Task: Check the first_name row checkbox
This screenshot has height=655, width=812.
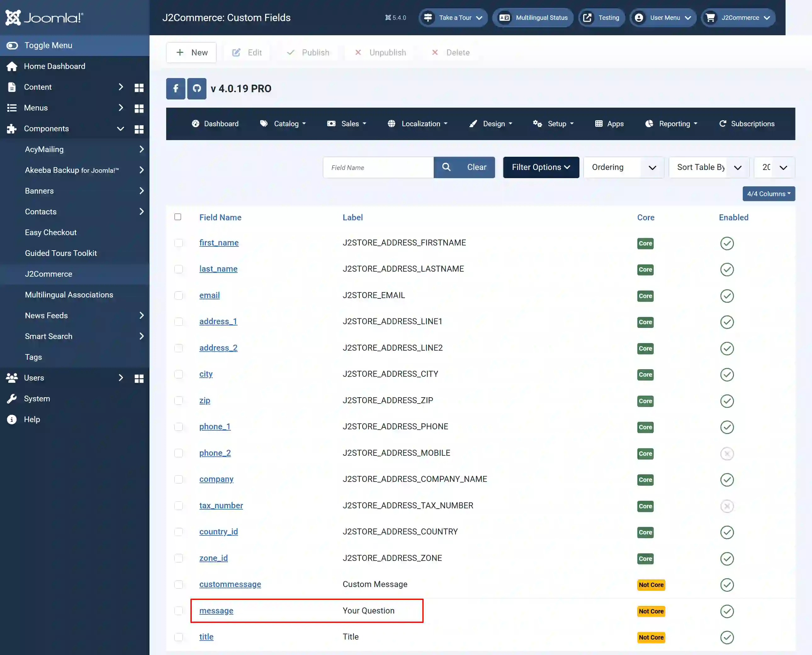Action: coord(178,243)
